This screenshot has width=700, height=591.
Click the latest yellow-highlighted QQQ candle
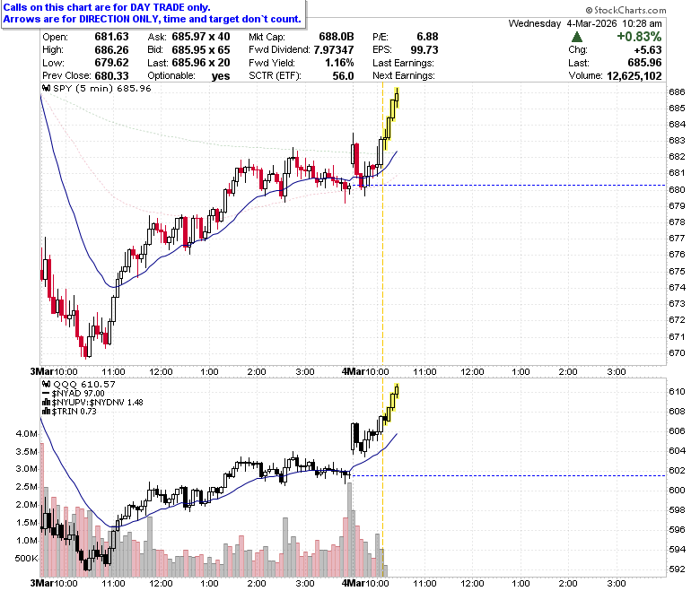coord(397,391)
